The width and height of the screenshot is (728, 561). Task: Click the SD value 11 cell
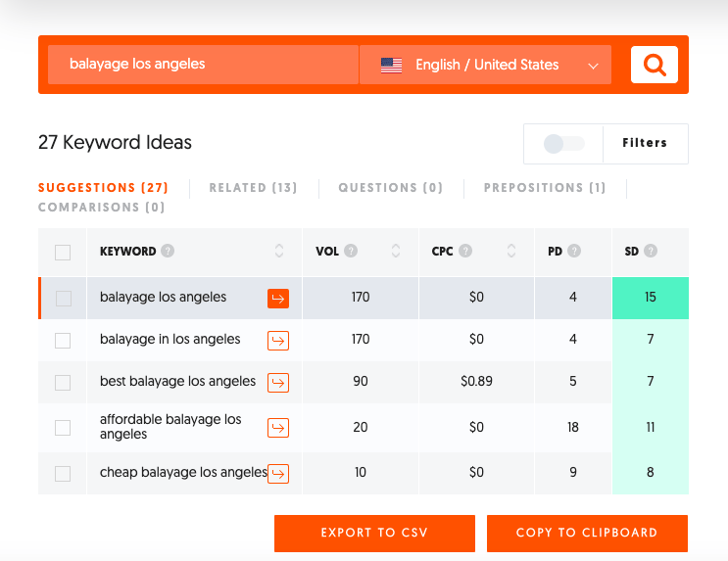pos(651,427)
